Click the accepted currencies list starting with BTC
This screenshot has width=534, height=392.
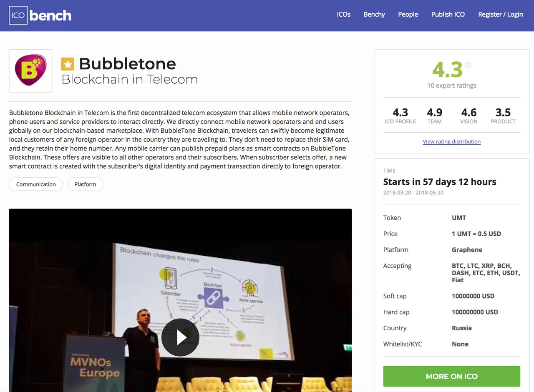(x=486, y=273)
